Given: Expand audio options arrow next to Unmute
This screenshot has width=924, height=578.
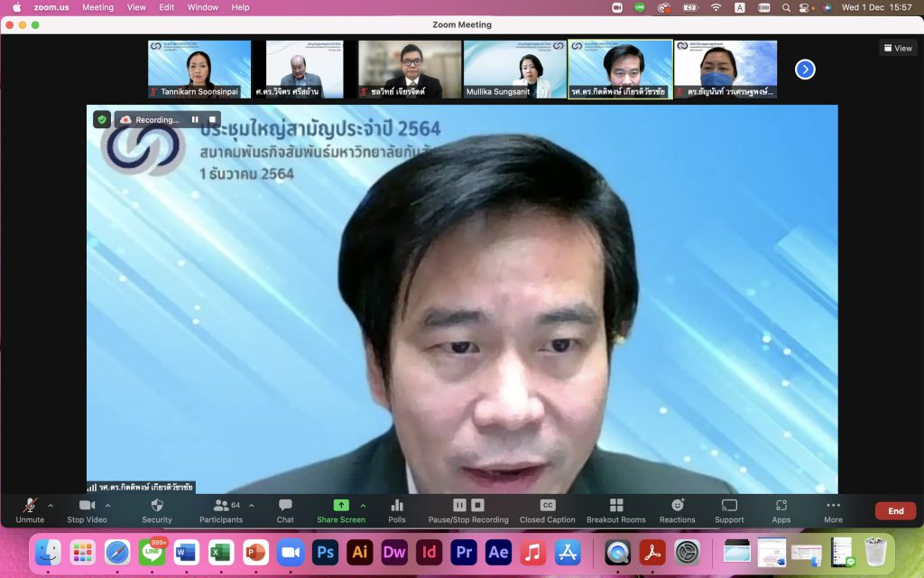Looking at the screenshot, I should point(51,506).
